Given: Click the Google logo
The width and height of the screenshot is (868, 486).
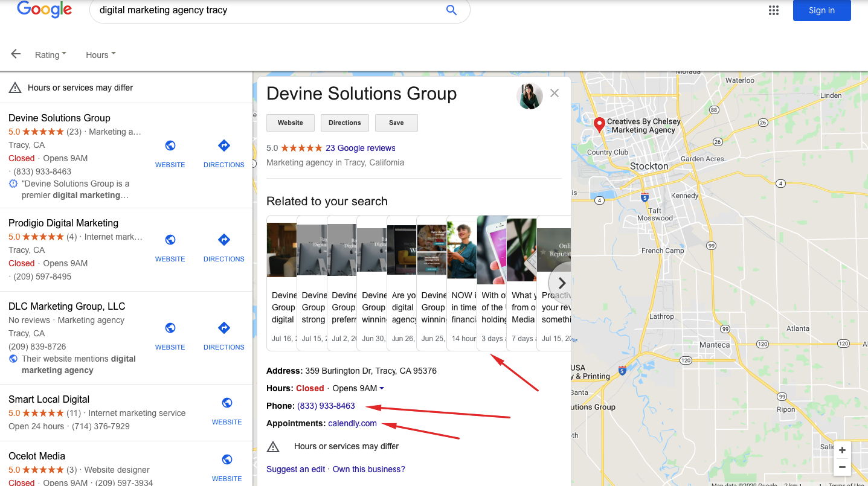Looking at the screenshot, I should pyautogui.click(x=44, y=10).
